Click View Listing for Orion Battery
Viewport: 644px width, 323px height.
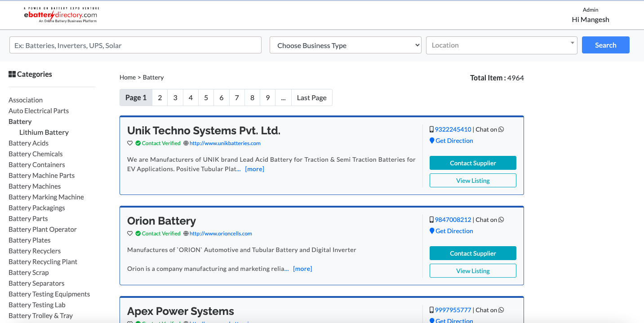(x=473, y=271)
